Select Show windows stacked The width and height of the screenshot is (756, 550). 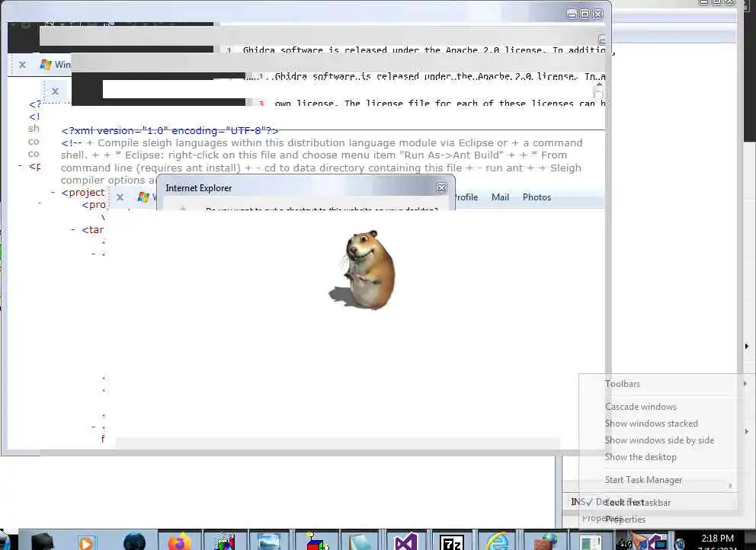pyautogui.click(x=652, y=424)
